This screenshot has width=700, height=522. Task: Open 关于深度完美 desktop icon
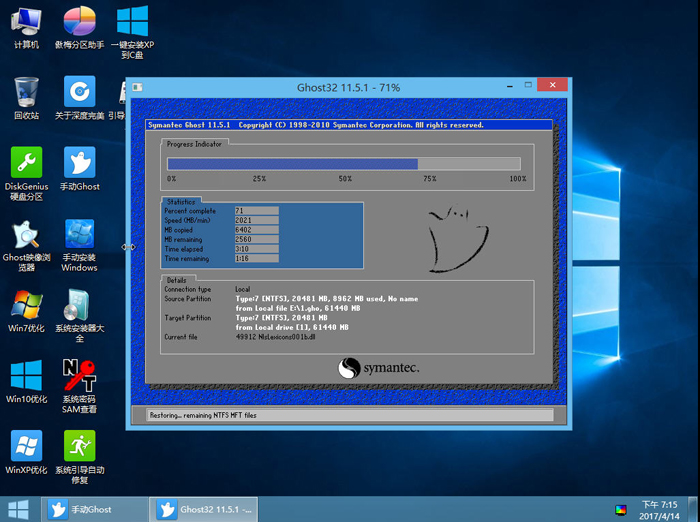pyautogui.click(x=79, y=93)
